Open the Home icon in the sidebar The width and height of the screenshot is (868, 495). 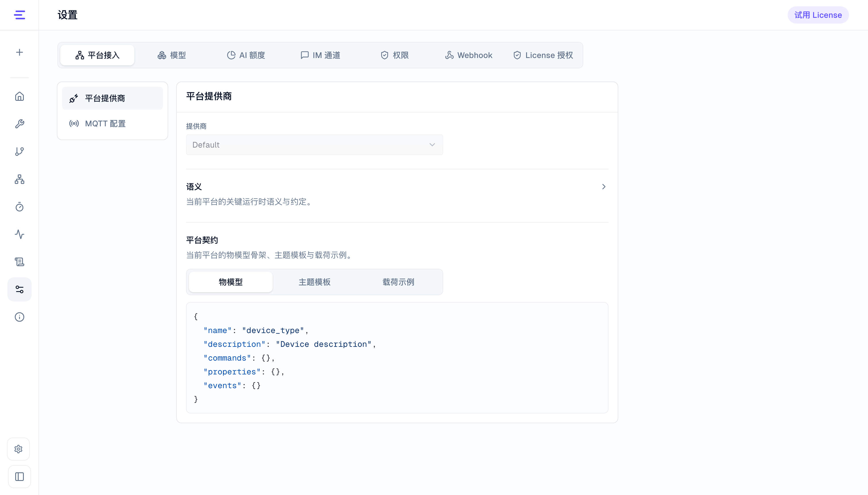[x=19, y=96]
